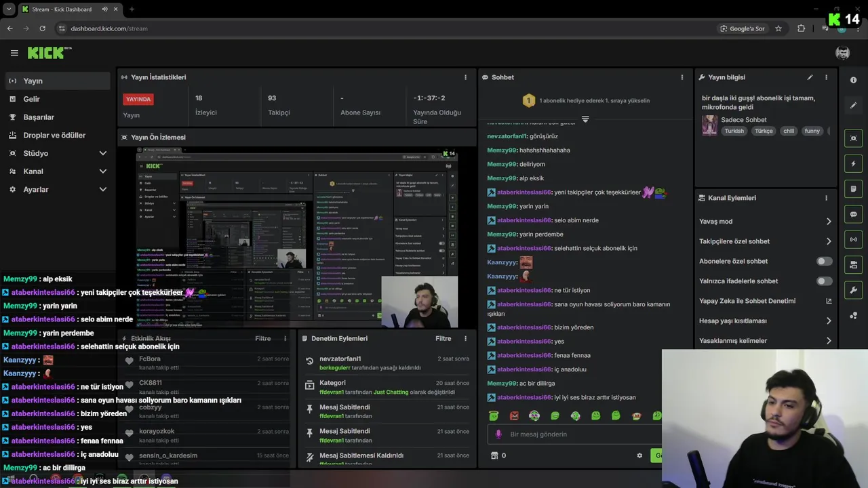868x488 pixels.
Task: Bookmark the page with the star icon
Action: pyautogui.click(x=778, y=28)
